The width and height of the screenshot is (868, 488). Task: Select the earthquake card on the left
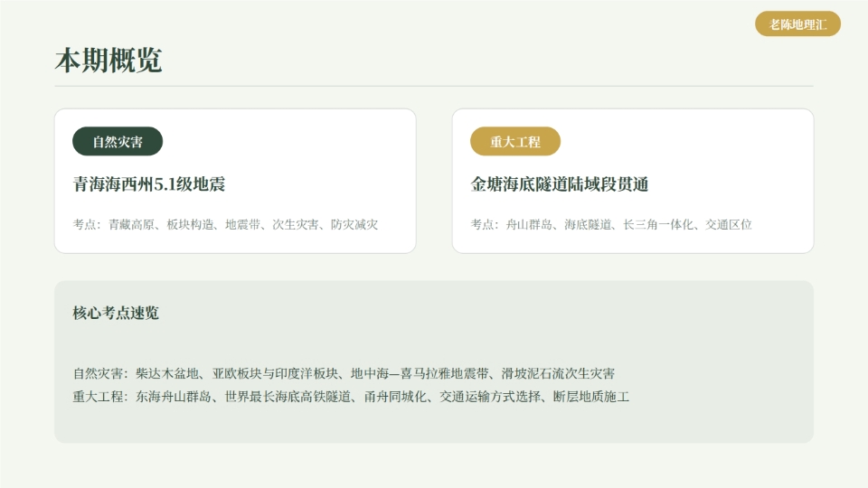click(x=235, y=181)
